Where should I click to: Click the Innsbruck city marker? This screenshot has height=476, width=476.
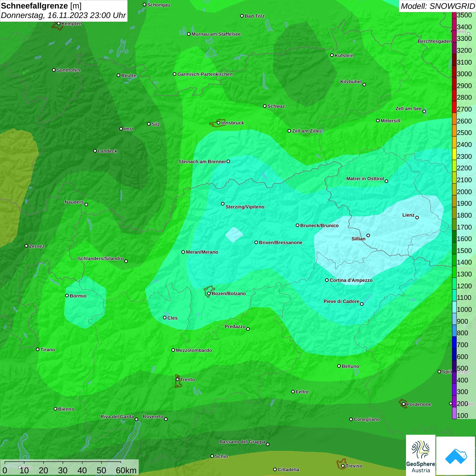[x=218, y=123]
